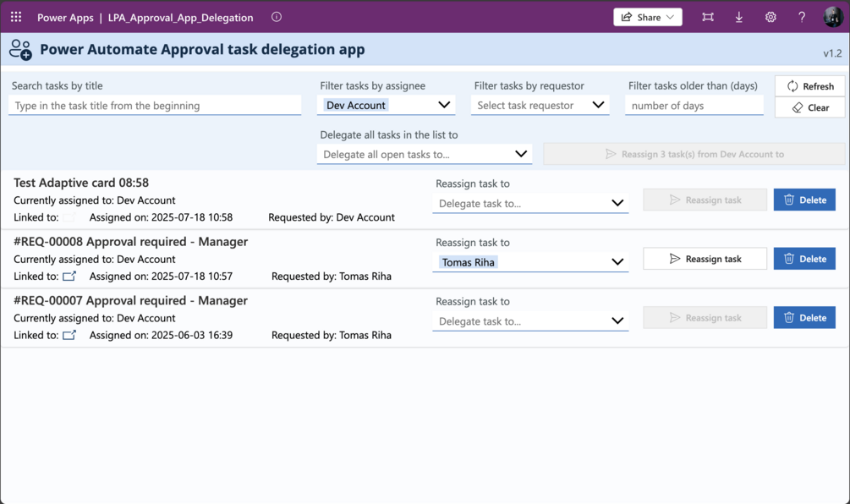850x504 pixels.
Task: Open linked item for #REQ-00008 task
Action: click(69, 276)
